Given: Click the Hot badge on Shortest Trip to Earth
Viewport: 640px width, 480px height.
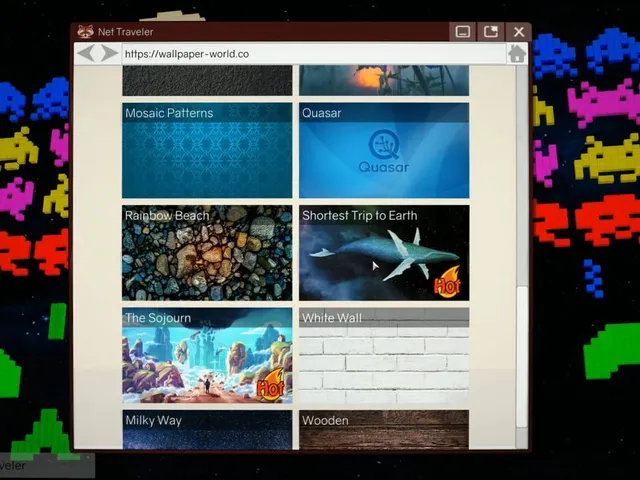Looking at the screenshot, I should [x=447, y=282].
